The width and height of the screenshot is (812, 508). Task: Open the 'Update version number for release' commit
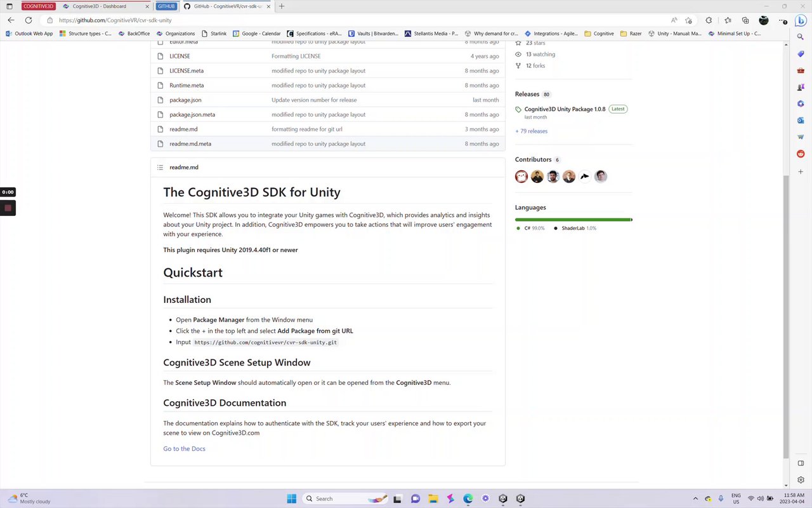(314, 100)
